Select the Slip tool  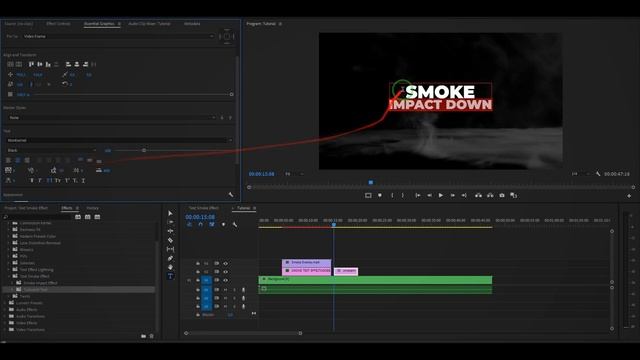(x=170, y=249)
